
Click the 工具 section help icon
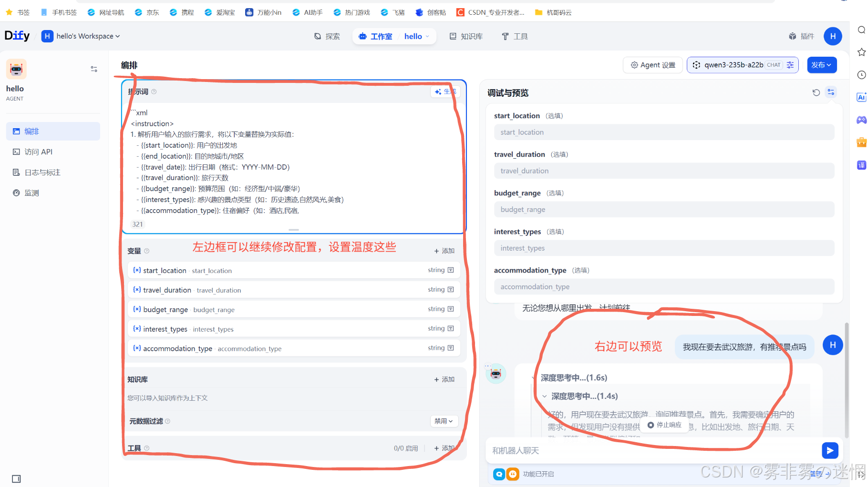147,448
